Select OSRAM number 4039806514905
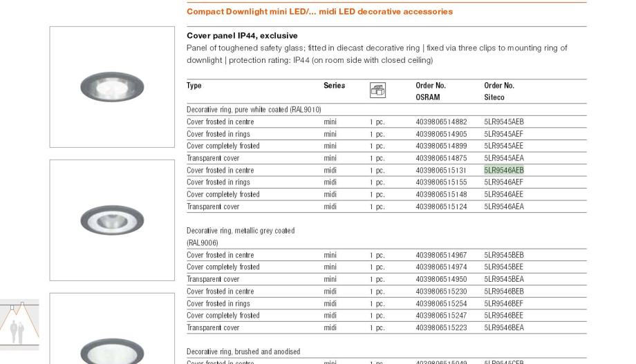The width and height of the screenshot is (636, 364). click(441, 134)
